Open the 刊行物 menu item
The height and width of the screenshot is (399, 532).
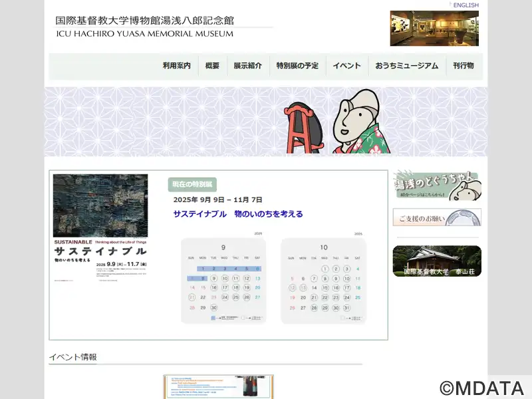point(463,66)
